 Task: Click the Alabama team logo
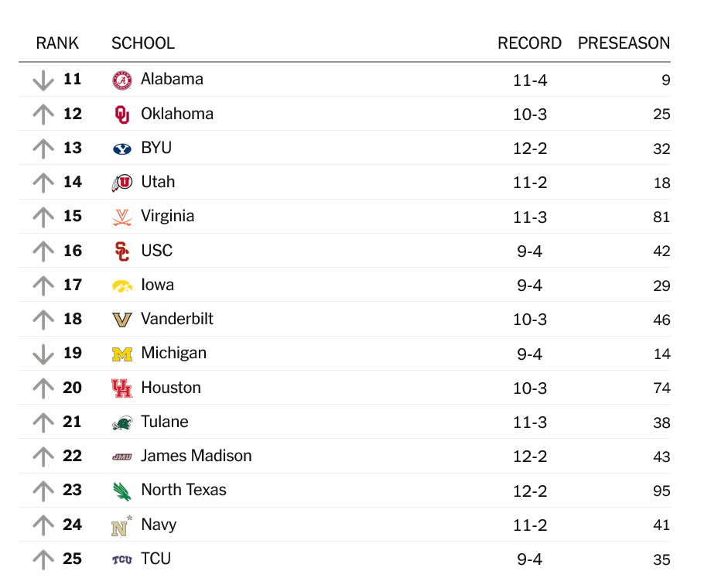coord(121,80)
